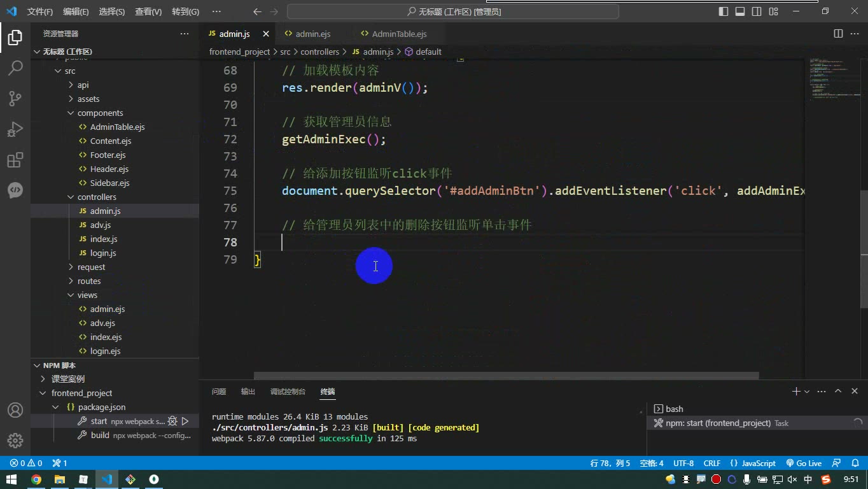The height and width of the screenshot is (489, 868).
Task: Close the terminal panel
Action: point(855,391)
